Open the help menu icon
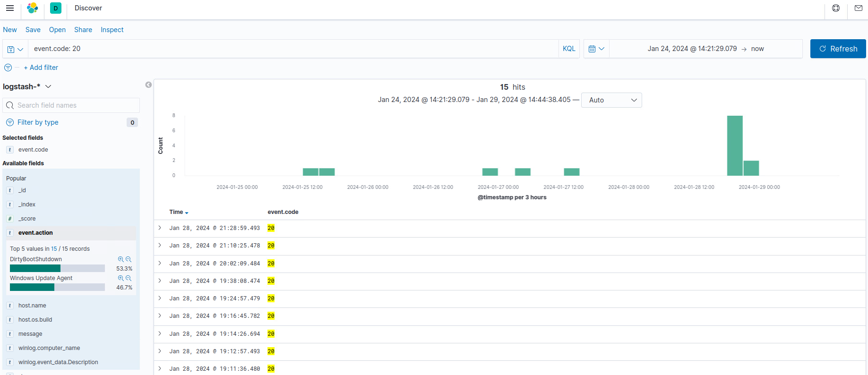Screen dimensions: 868x375 coord(835,8)
